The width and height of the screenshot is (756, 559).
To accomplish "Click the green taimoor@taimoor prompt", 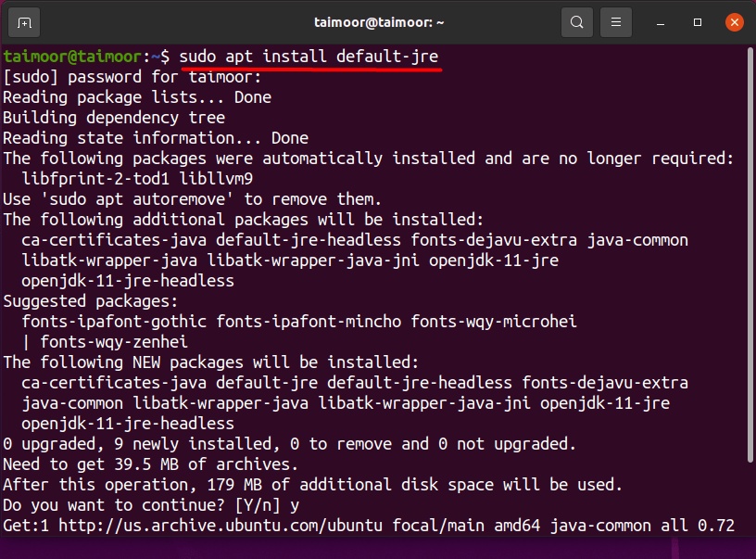I will coord(72,57).
